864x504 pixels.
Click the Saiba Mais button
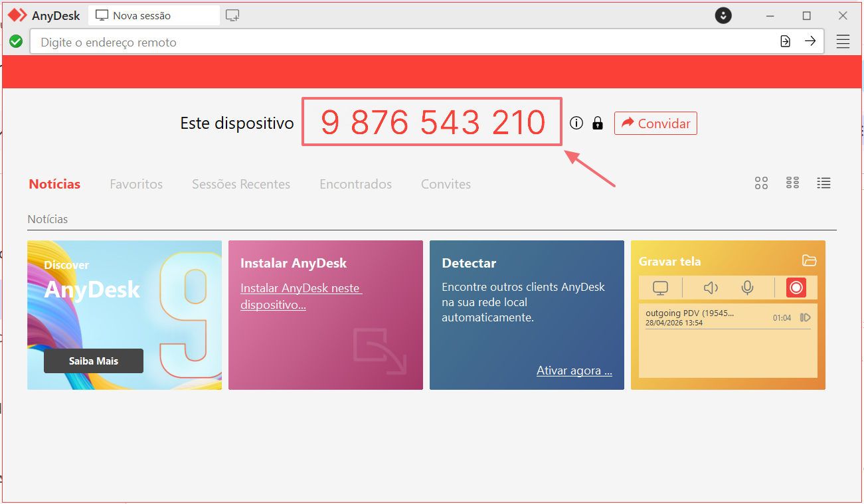[94, 361]
